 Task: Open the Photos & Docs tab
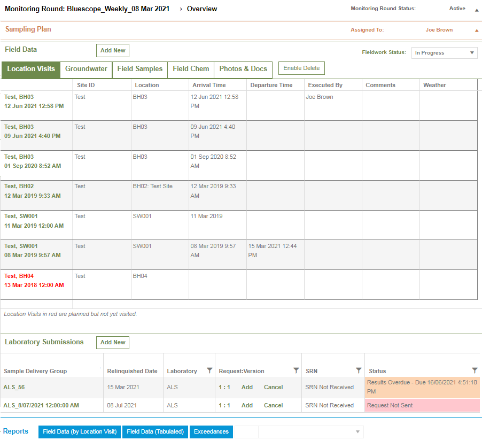coord(243,69)
